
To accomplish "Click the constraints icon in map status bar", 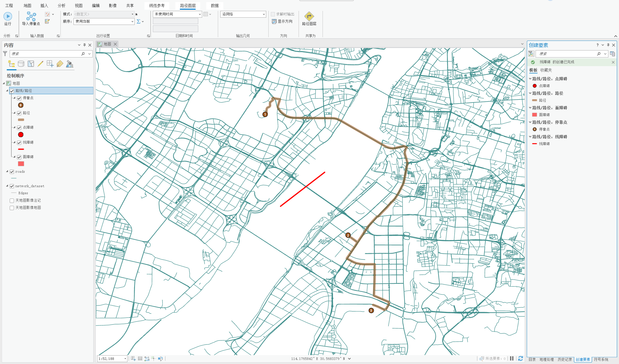I will coord(147,358).
